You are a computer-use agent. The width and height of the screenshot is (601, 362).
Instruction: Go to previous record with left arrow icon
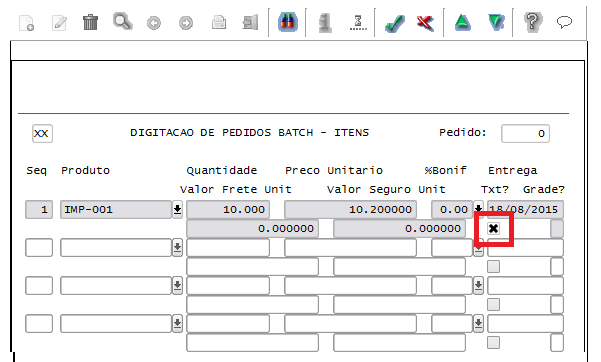[154, 23]
